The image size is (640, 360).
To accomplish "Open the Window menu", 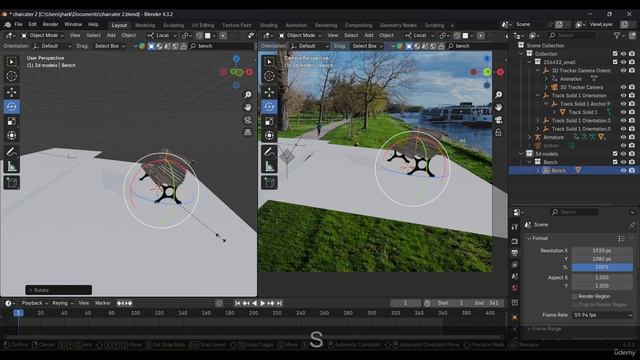I will (73, 24).
